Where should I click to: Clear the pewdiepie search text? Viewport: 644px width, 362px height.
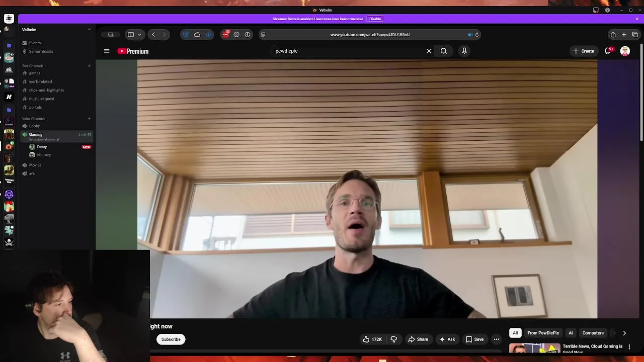click(x=429, y=51)
